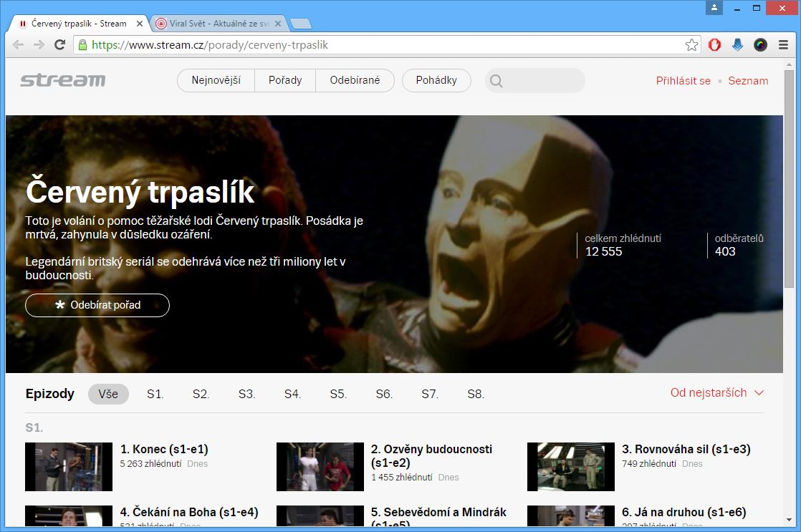Click the Přihlásit se link
This screenshot has width=801, height=532.
coord(683,81)
